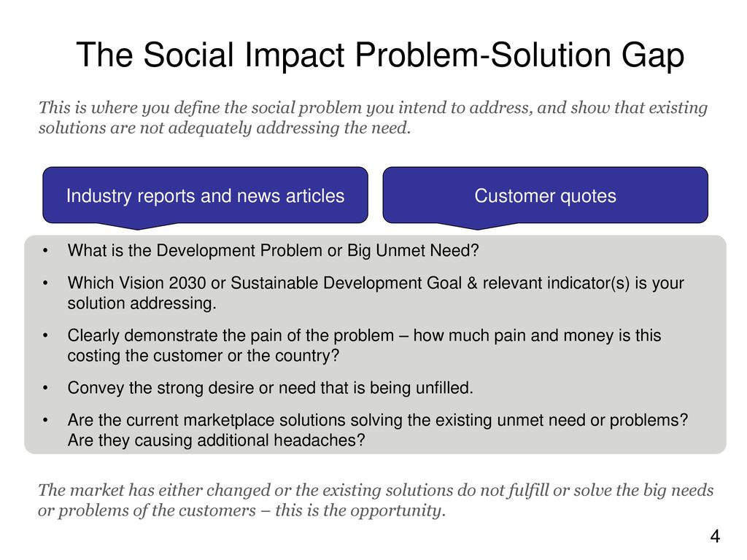The width and height of the screenshot is (747, 560).
Task: Click the bullet dot before "Are the current marketplace"
Action: click(x=45, y=421)
